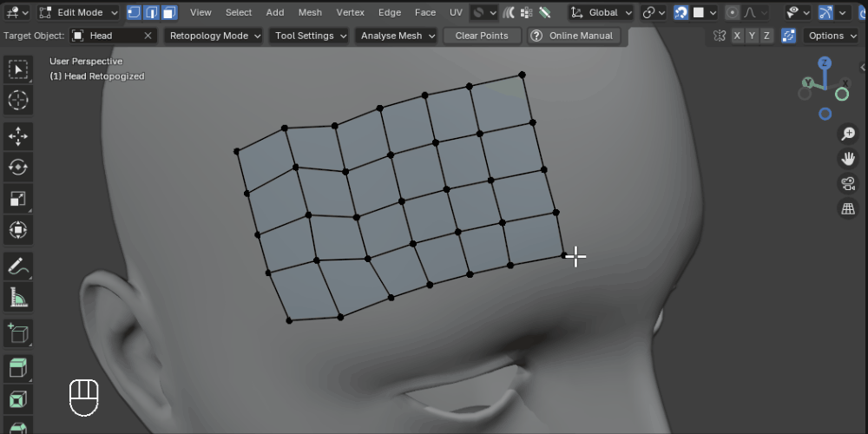Screen dimensions: 868x434
Task: Click the Head target object field
Action: click(114, 36)
